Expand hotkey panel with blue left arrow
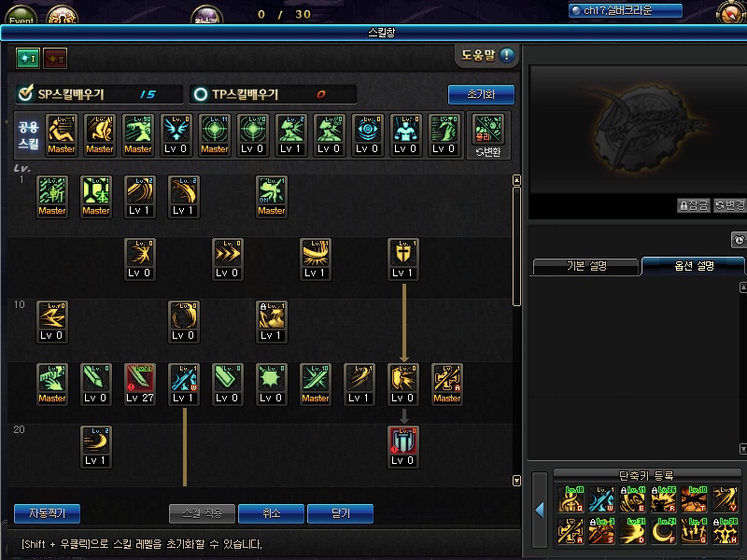Screen dimensions: 747x560 (x=540, y=511)
